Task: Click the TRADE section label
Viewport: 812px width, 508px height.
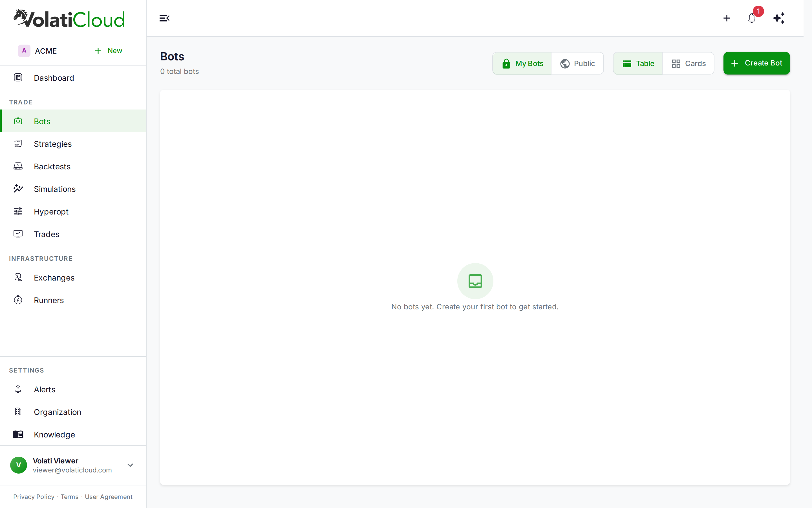Action: click(21, 102)
